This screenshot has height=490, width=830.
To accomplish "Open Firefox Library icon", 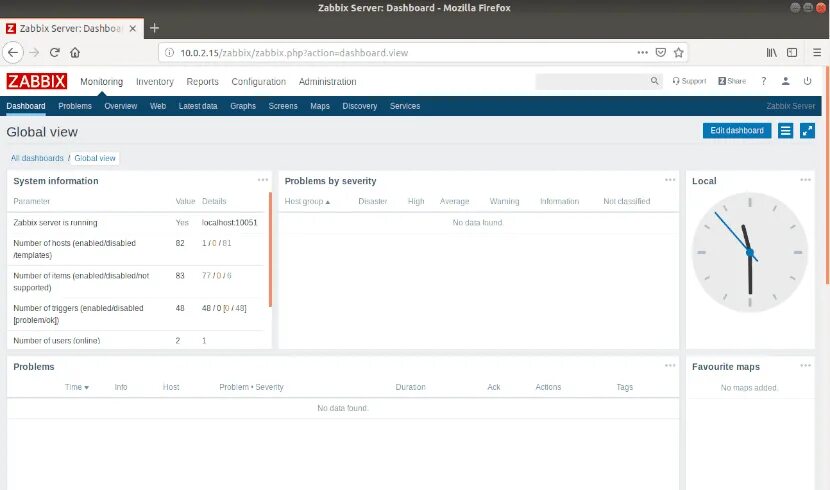I will pyautogui.click(x=772, y=52).
